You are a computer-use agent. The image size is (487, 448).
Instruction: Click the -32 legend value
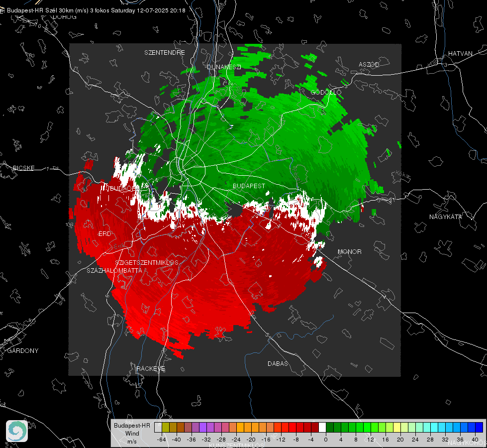click(206, 440)
